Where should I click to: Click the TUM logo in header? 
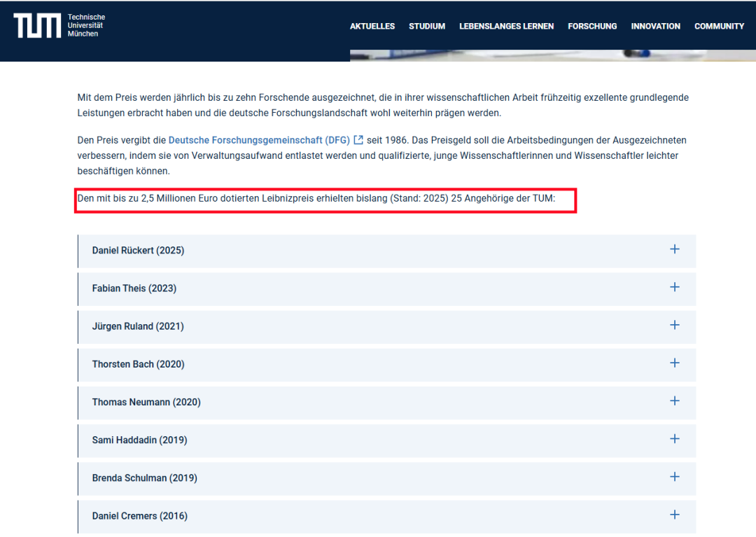37,26
